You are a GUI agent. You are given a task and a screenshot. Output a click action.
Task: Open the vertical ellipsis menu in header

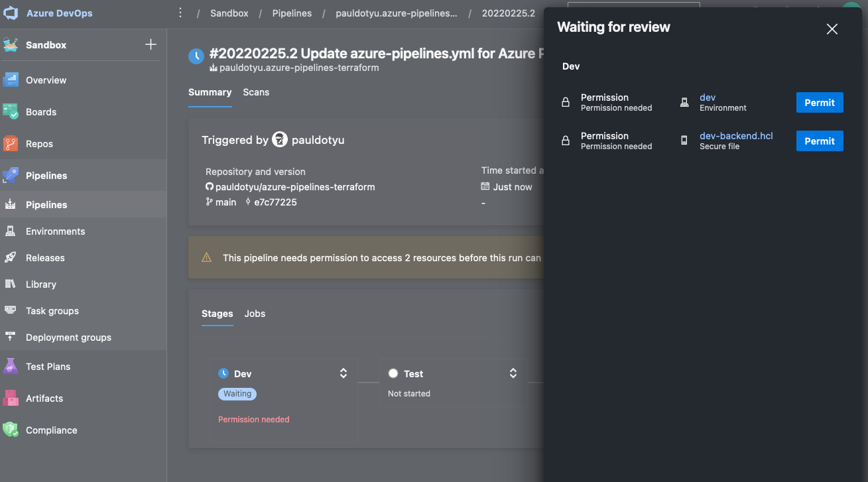pos(180,13)
